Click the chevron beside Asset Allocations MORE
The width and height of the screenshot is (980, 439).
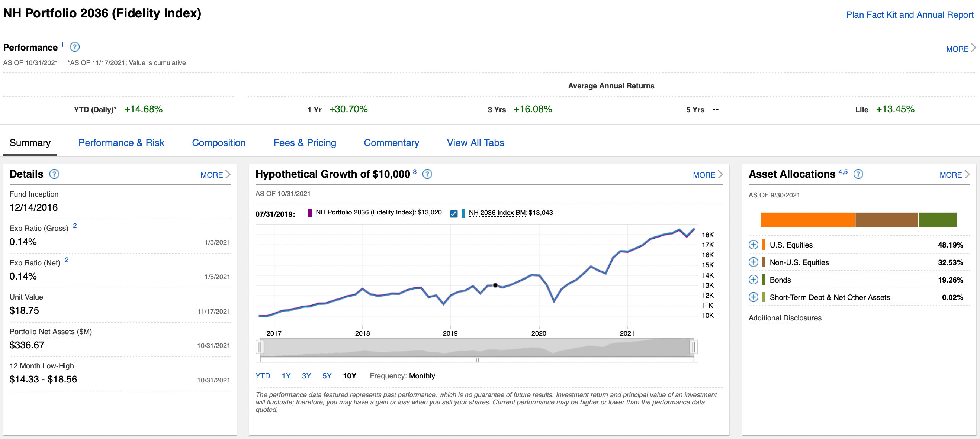click(x=967, y=174)
